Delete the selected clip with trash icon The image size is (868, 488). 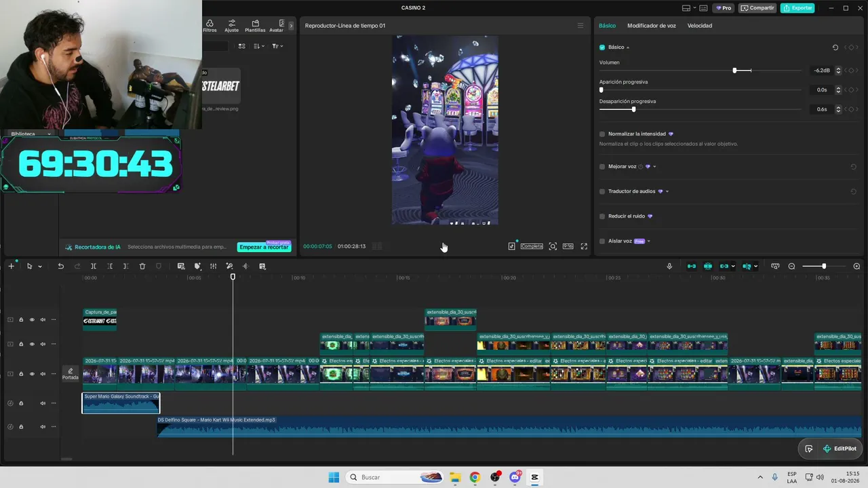click(142, 266)
